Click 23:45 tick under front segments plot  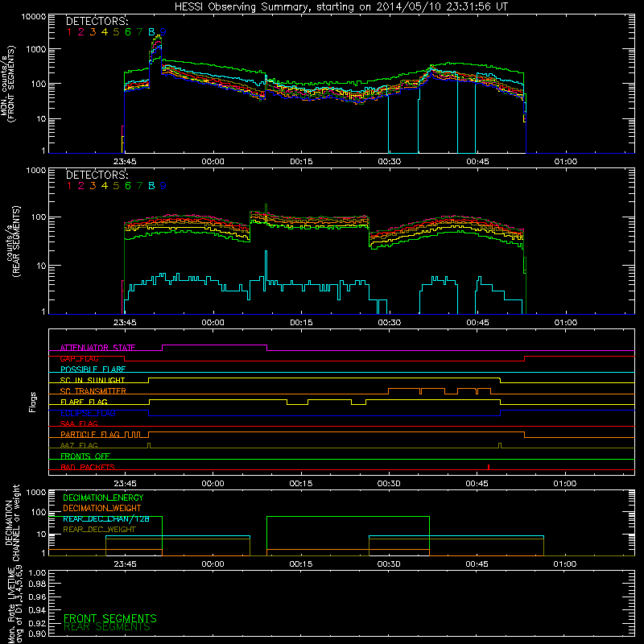(125, 162)
